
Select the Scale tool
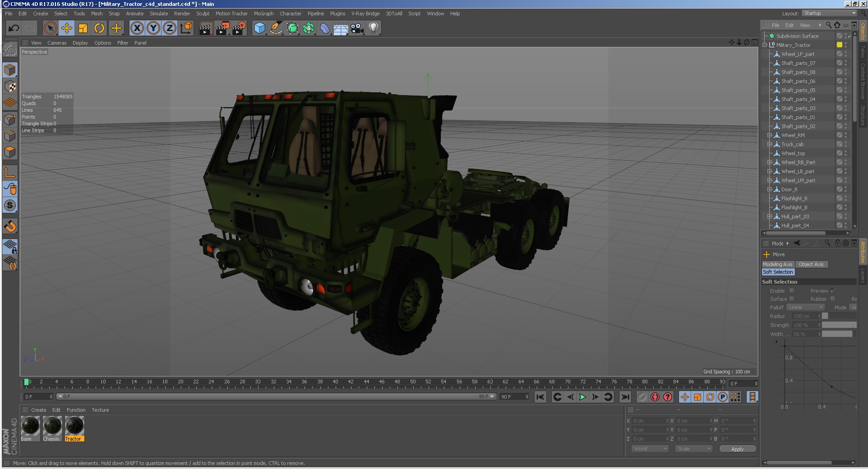83,28
